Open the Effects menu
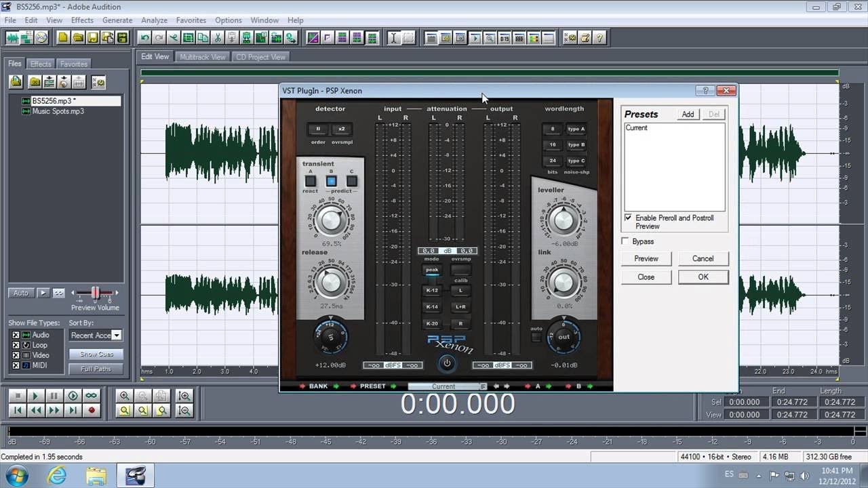The width and height of the screenshot is (868, 488). [82, 20]
